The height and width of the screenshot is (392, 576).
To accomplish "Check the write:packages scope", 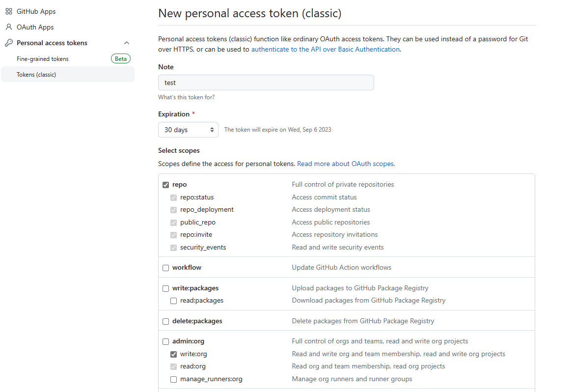I will click(165, 288).
